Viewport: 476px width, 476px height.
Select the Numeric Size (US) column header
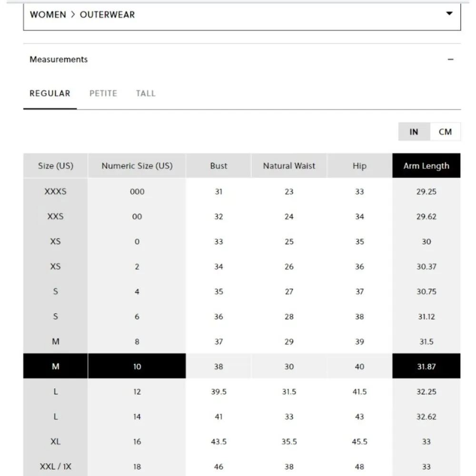click(137, 166)
